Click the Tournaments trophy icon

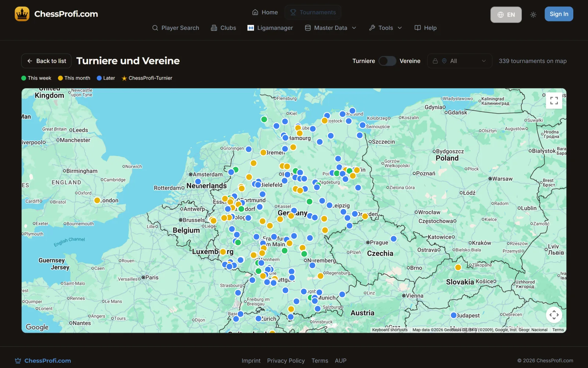click(293, 12)
